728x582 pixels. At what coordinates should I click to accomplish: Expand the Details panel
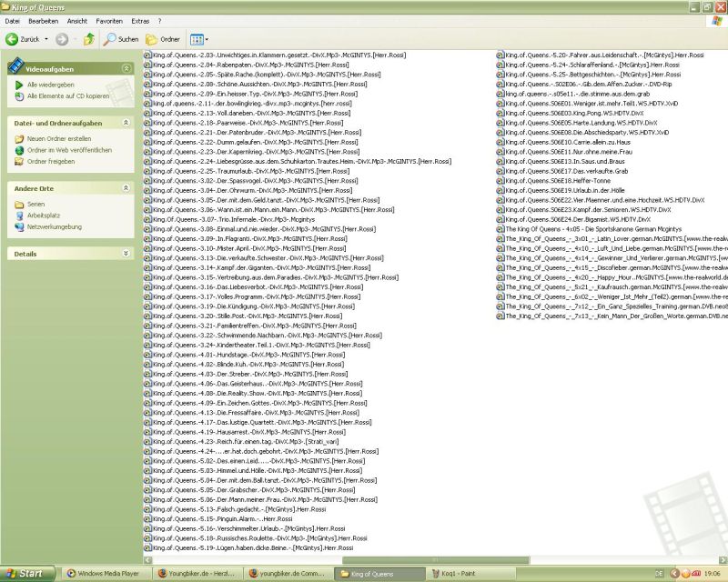126,254
